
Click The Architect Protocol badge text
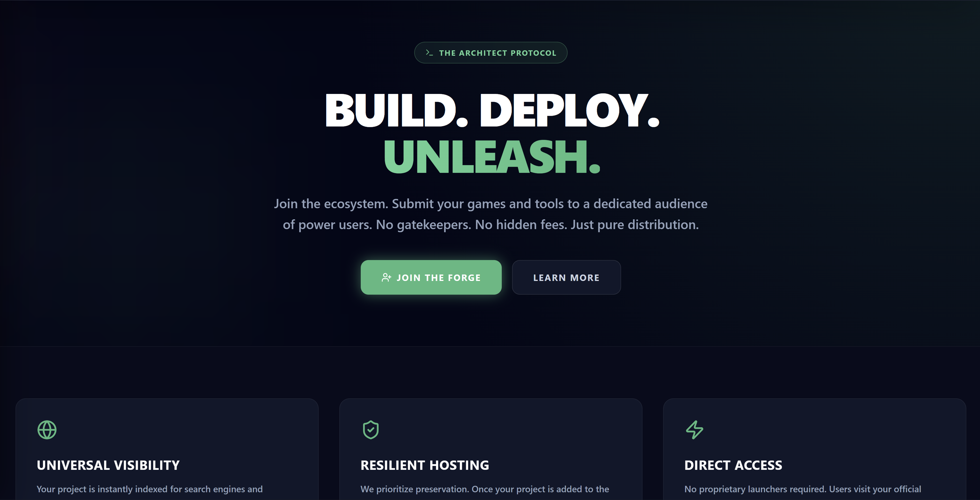click(497, 53)
